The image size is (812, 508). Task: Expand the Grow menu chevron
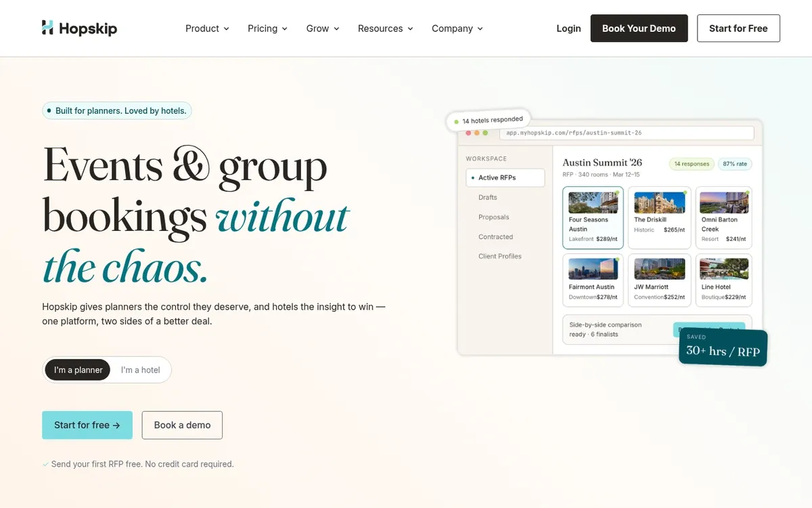336,28
